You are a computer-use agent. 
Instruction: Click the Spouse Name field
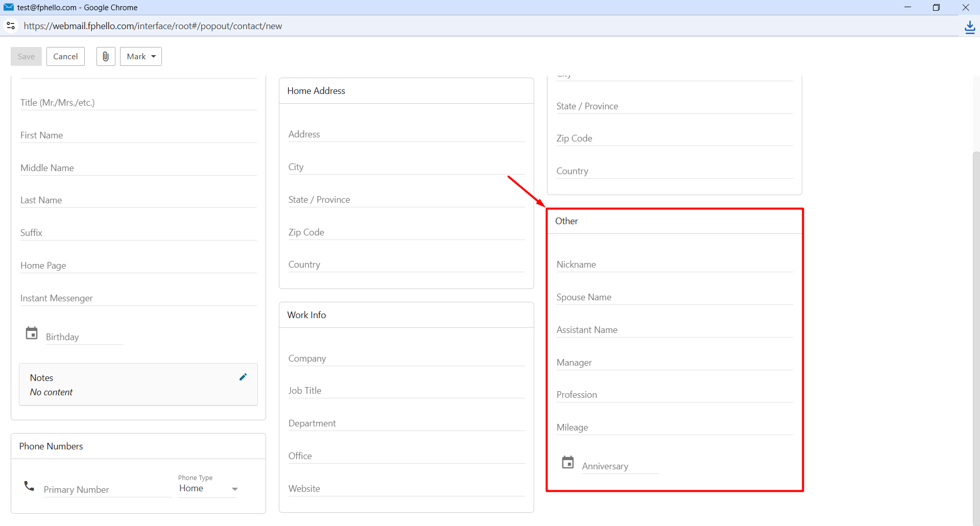[675, 297]
